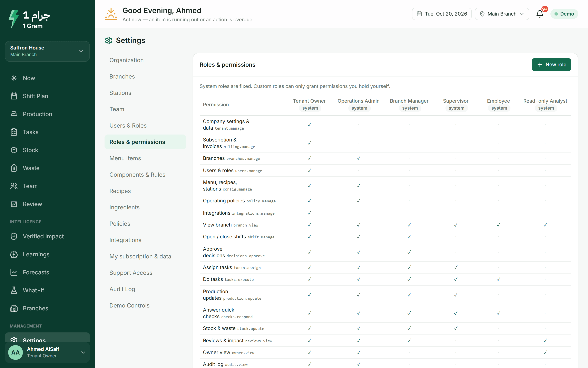588x368 pixels.
Task: Click the Demo status badge
Action: pos(564,14)
